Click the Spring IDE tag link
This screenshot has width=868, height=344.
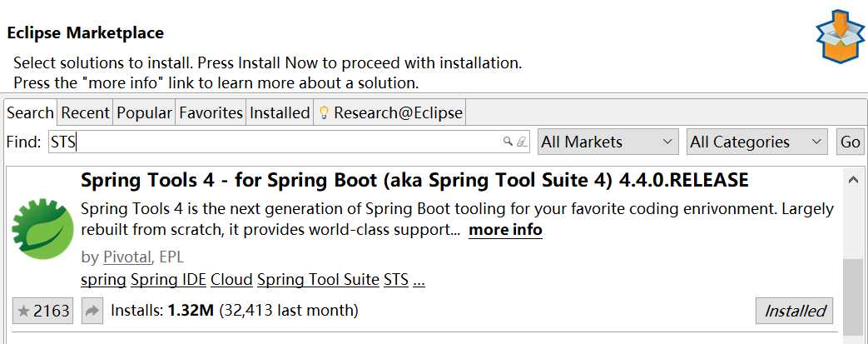168,280
